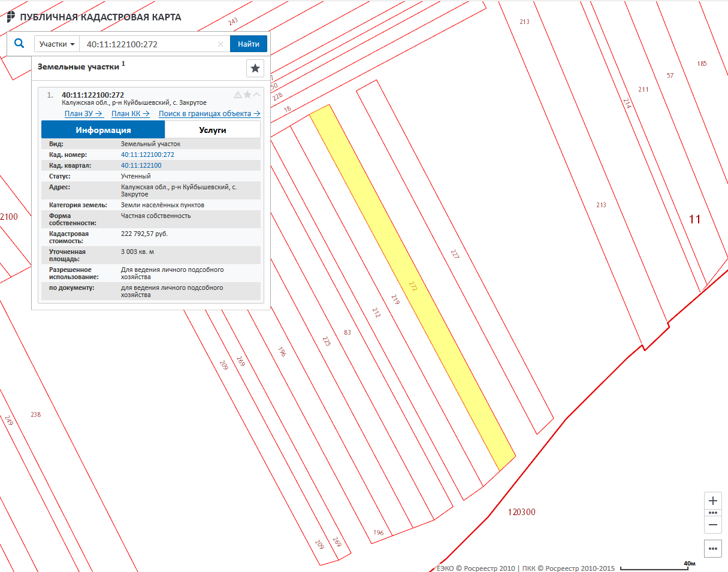Clear the search field with the X

point(220,44)
